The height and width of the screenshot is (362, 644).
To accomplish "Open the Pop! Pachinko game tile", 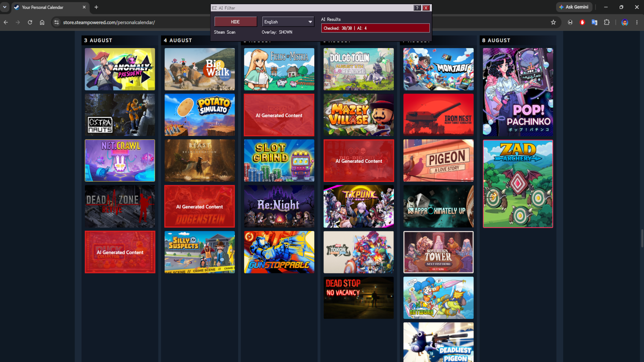I will point(518,92).
